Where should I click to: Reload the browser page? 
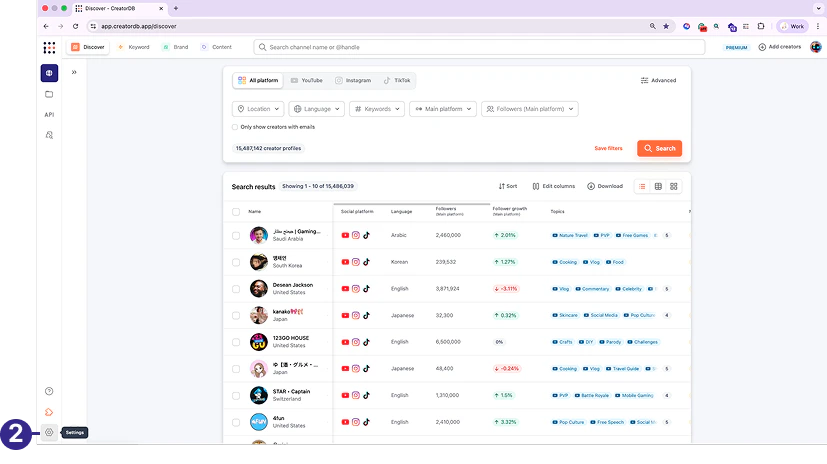tap(75, 26)
